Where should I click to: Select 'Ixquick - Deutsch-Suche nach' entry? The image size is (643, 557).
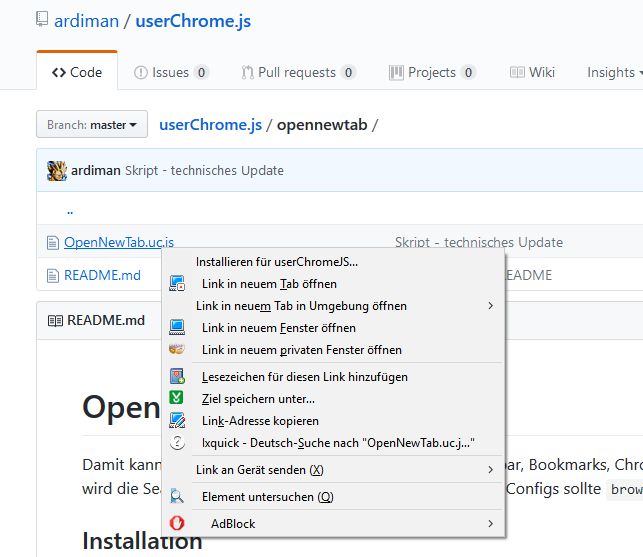333,443
